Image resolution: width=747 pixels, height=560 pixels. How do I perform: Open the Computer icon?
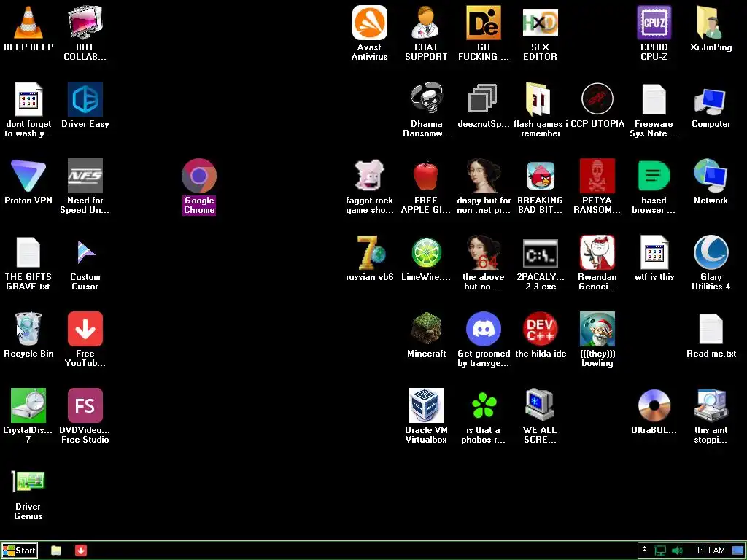711,101
